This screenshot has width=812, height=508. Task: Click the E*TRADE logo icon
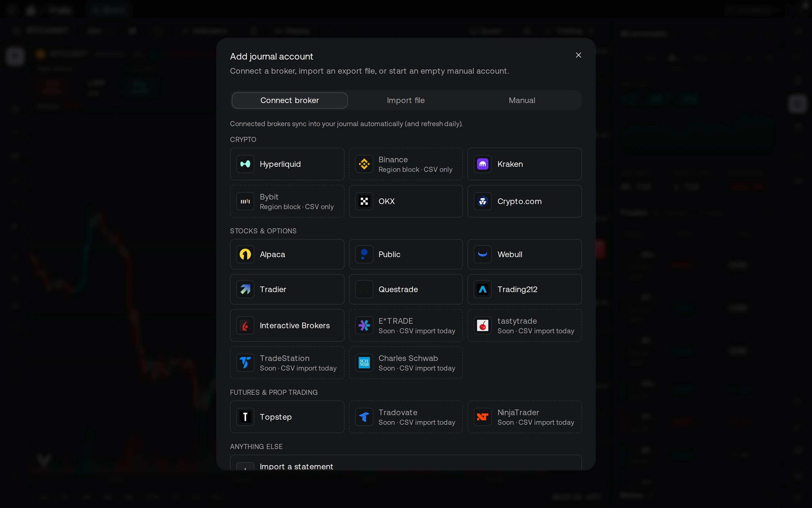(x=364, y=326)
